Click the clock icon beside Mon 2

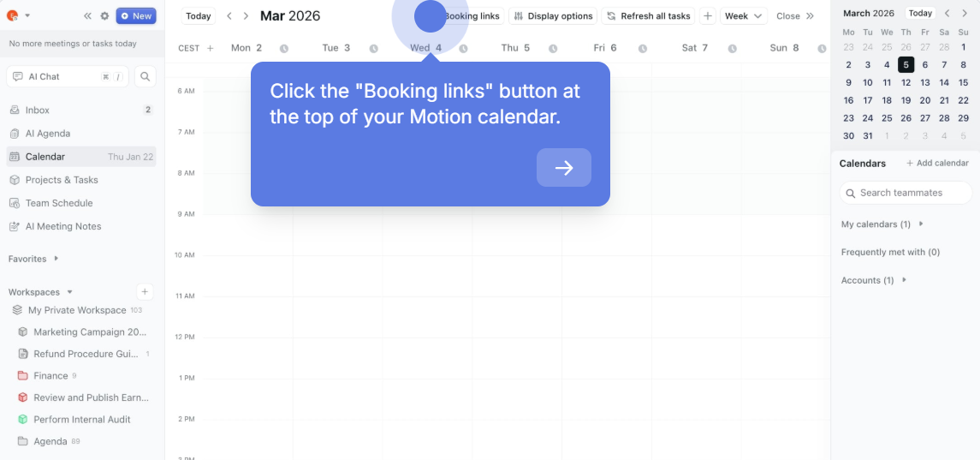(x=284, y=48)
